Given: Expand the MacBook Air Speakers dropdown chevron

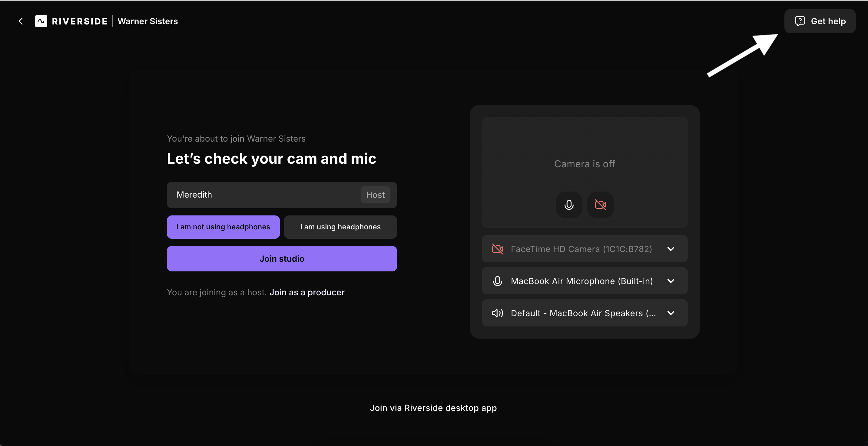Looking at the screenshot, I should 671,313.
